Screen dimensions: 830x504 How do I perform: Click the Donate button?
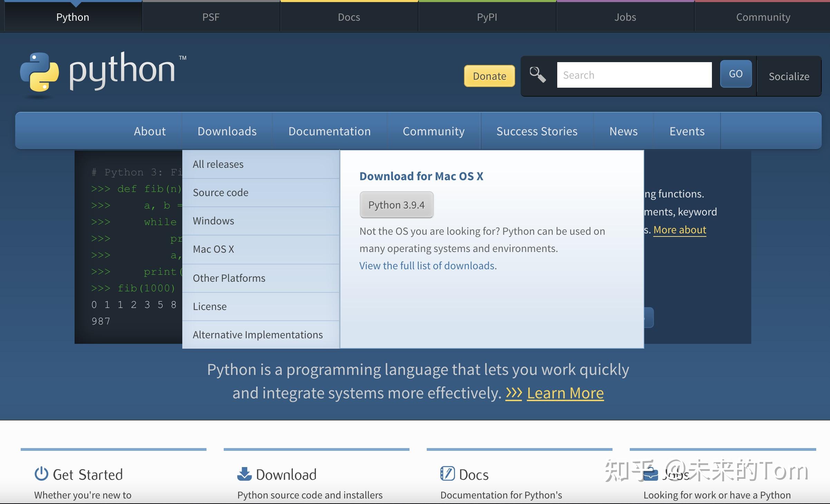[489, 76]
